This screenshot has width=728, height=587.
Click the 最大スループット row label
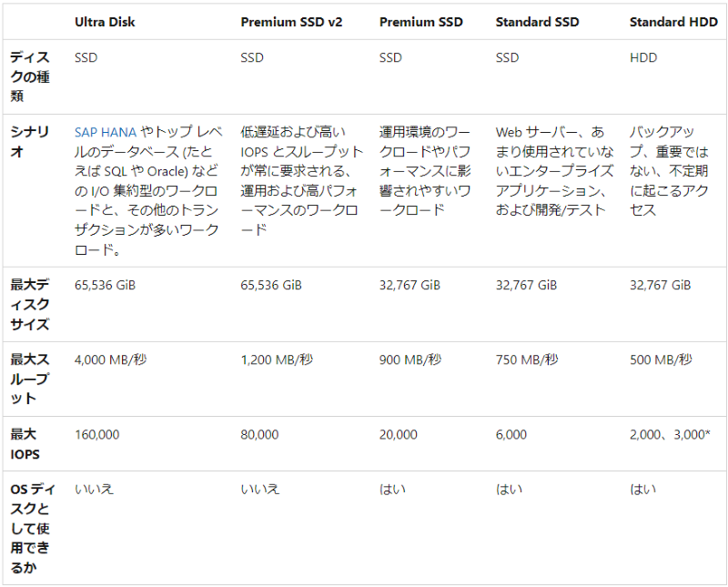(30, 379)
